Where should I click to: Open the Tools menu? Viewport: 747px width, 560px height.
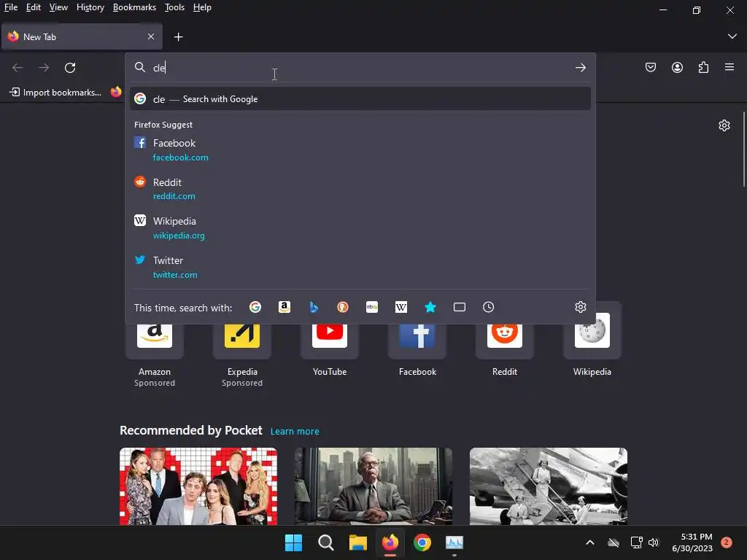174,7
